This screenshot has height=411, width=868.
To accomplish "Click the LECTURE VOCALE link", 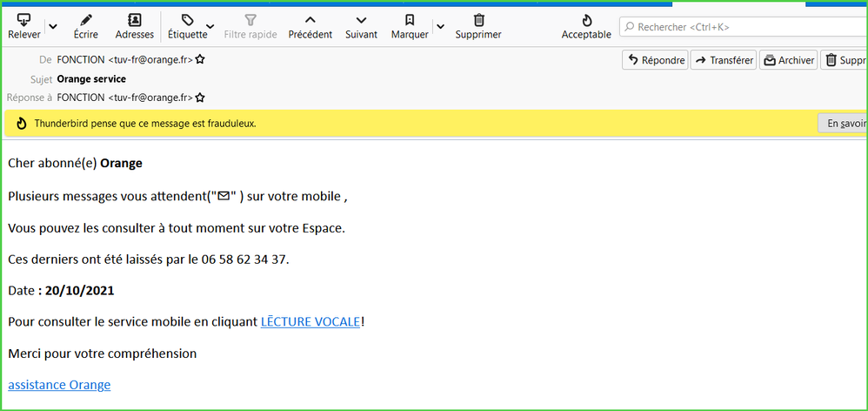I will 310,322.
